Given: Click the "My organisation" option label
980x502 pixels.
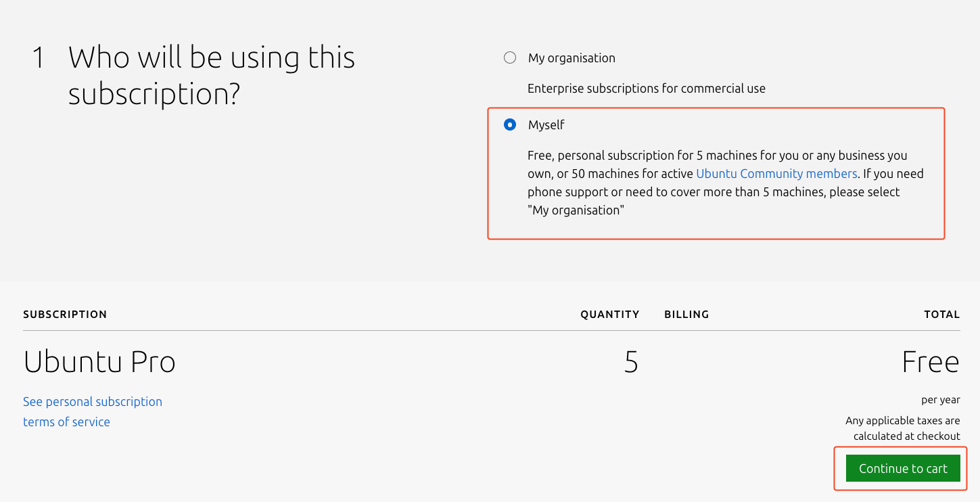Looking at the screenshot, I should pos(571,58).
